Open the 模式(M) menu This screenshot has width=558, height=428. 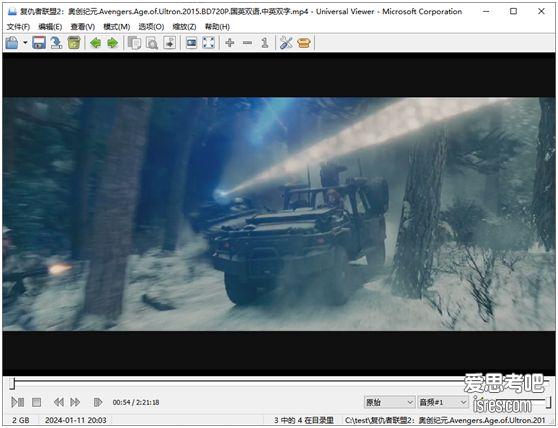click(x=116, y=27)
